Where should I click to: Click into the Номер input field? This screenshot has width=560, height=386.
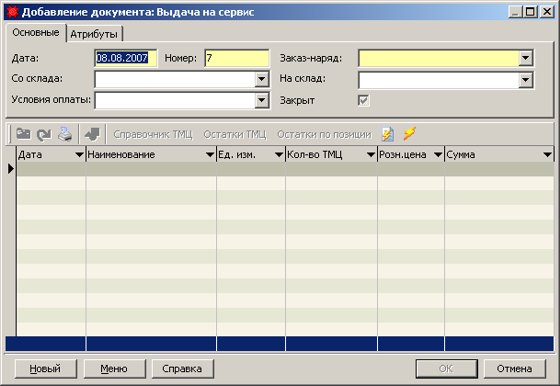(237, 58)
